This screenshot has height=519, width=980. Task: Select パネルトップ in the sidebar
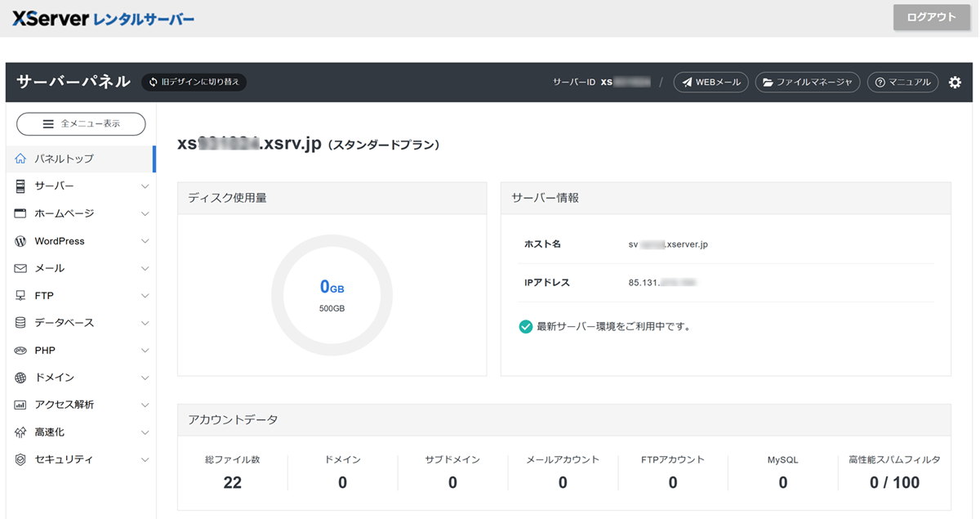(x=64, y=159)
